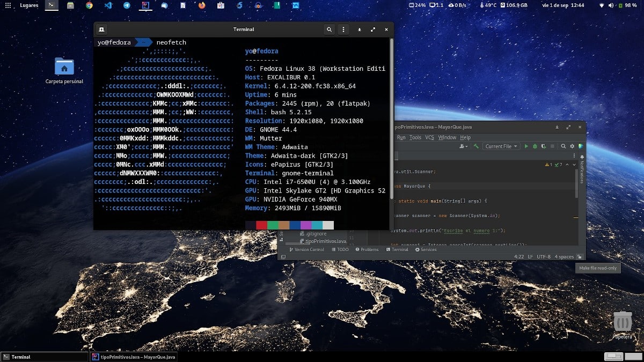Open the Notifications tool window
The width and height of the screenshot is (644, 362).
(x=582, y=168)
